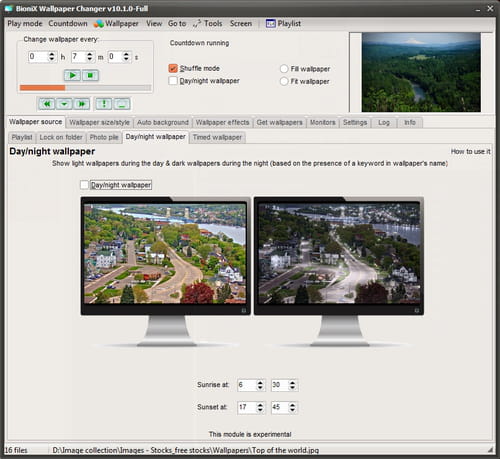Go to previous wallpaper with rewind icon
The width and height of the screenshot is (500, 459).
(47, 104)
